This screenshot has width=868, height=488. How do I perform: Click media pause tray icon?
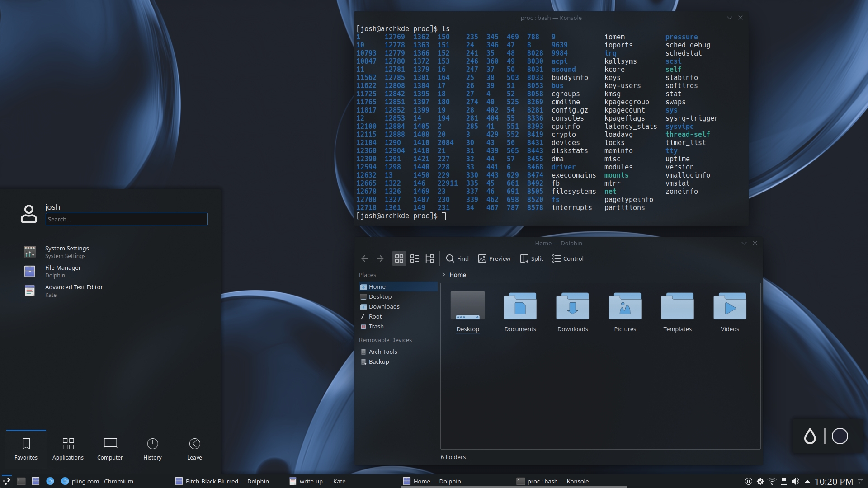(749, 481)
